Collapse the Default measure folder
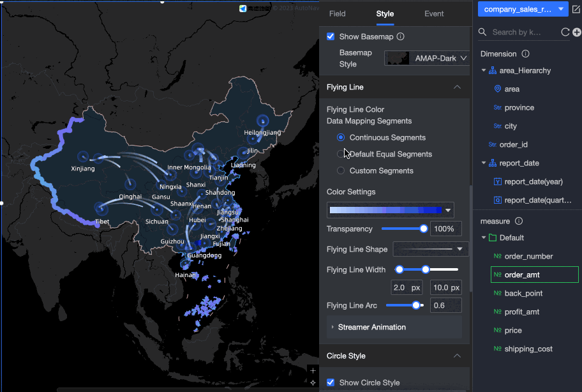Image resolution: width=582 pixels, height=392 pixels. pyautogui.click(x=484, y=237)
